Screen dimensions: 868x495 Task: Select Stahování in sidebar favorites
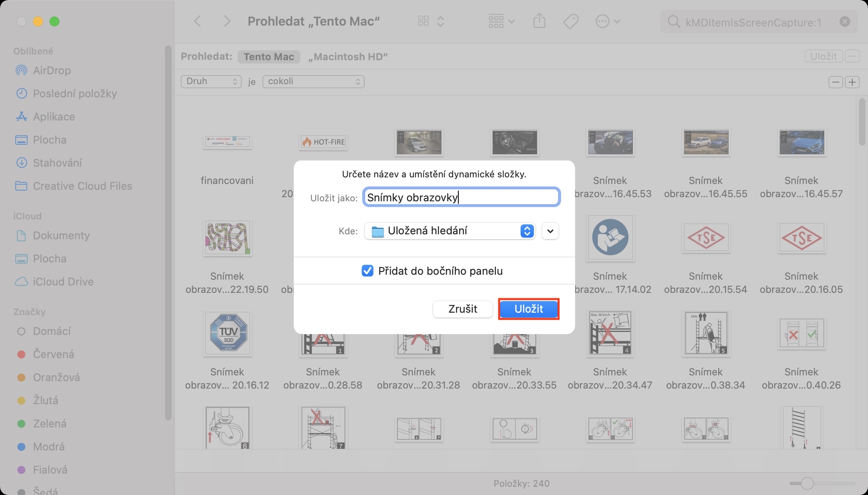pyautogui.click(x=57, y=163)
